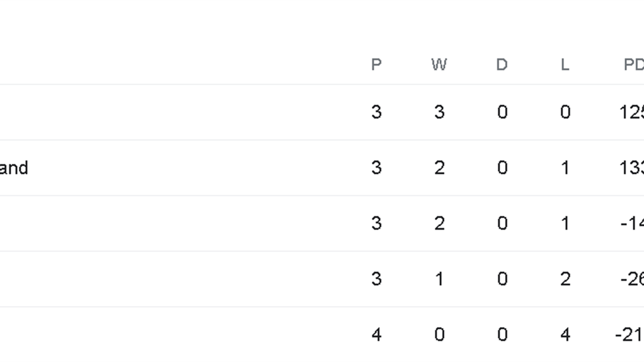Viewport: 644px width, 362px height.
Task: Click the wins value 1 in the -26 row
Action: (x=439, y=279)
